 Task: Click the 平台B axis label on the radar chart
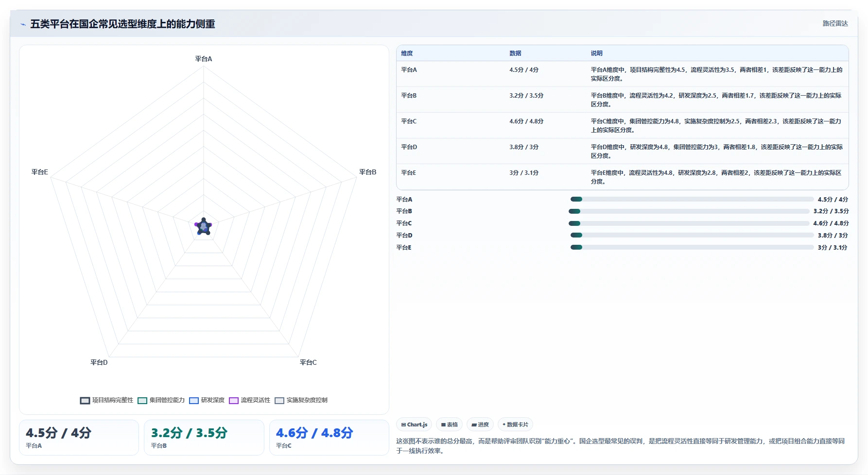click(367, 172)
